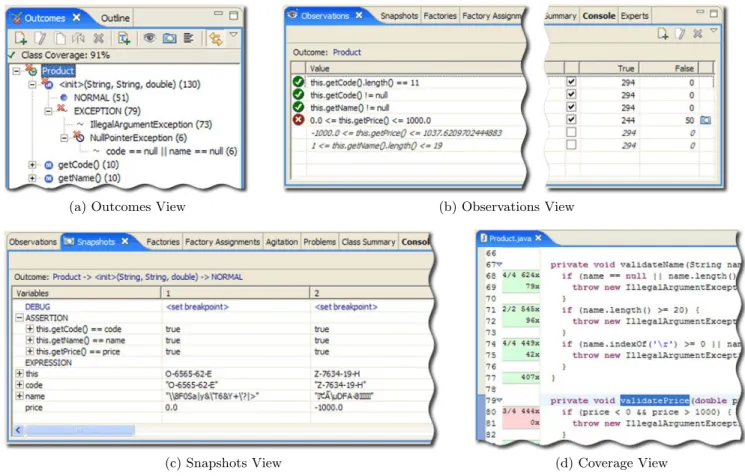Click the blue NORMAL outcome dot icon
The width and height of the screenshot is (745, 476).
tap(64, 97)
